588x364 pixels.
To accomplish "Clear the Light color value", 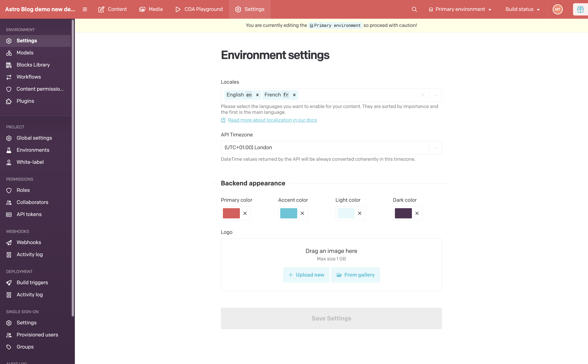I will 360,213.
